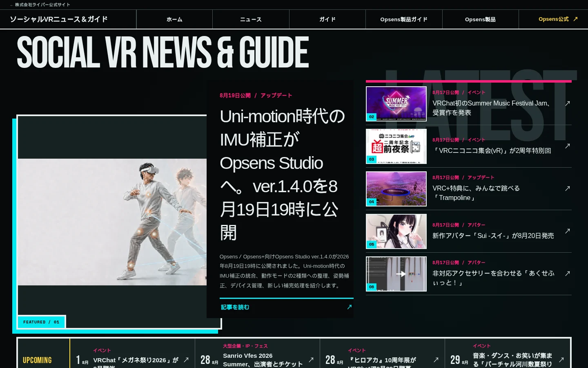Open the ニュース nav item
588x368 pixels.
coord(251,19)
